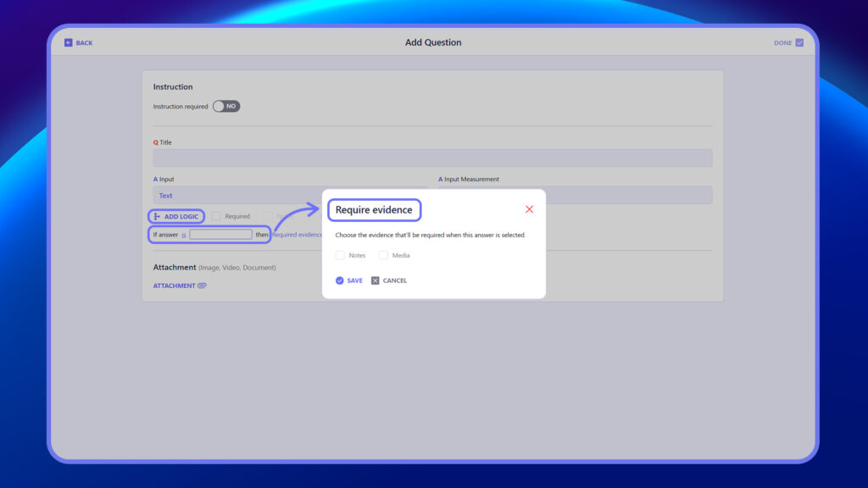Go back using the BACK button
Viewport: 868px width, 488px height.
(x=78, y=42)
